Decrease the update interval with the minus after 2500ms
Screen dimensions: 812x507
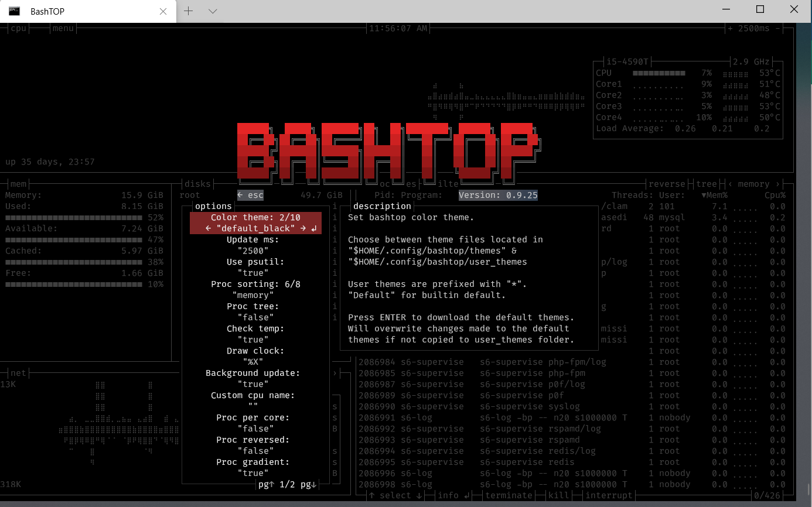[x=777, y=28]
